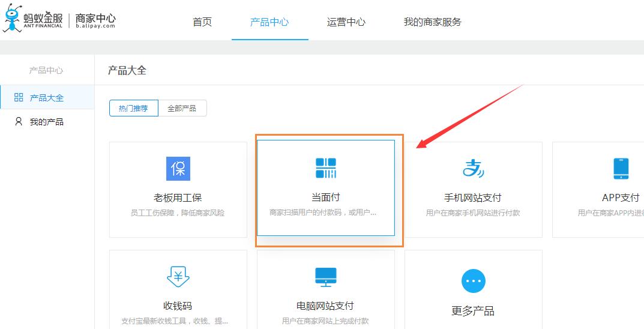Image resolution: width=644 pixels, height=329 pixels.
Task: Click the 电脑网站支付 monitor icon
Action: [x=326, y=277]
